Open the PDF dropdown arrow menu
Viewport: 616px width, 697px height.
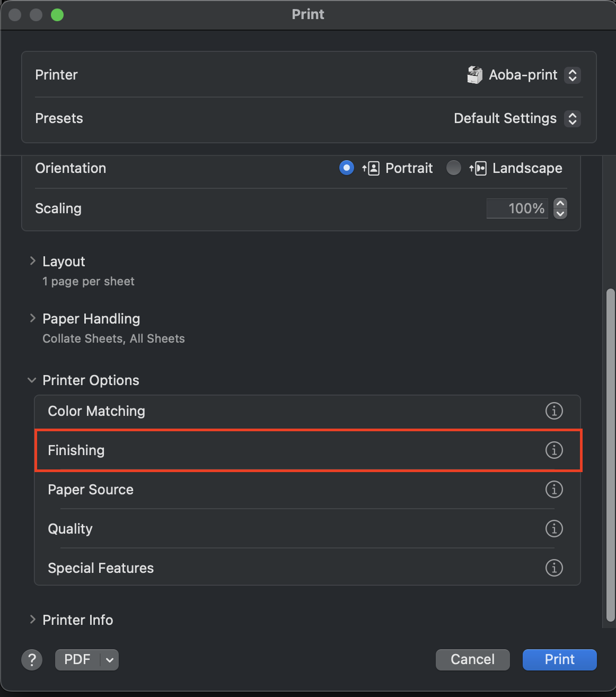110,660
